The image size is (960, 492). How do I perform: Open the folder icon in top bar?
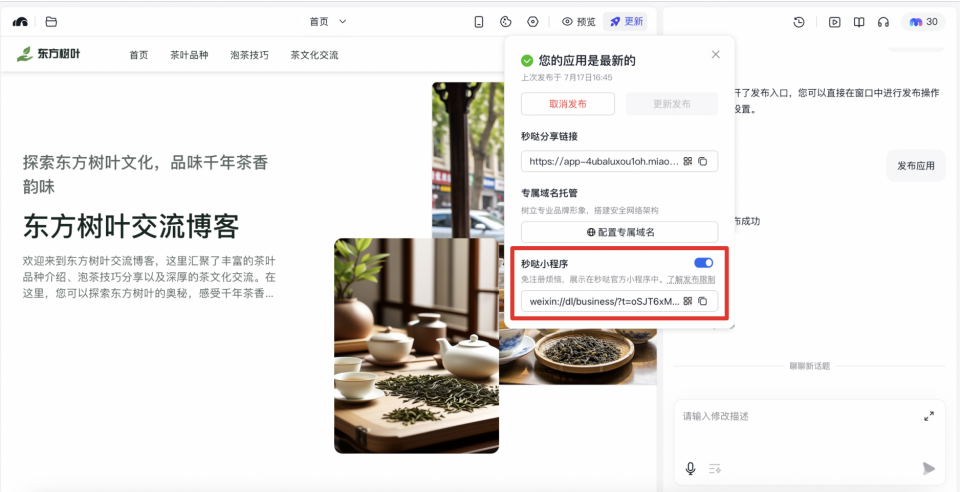[51, 22]
